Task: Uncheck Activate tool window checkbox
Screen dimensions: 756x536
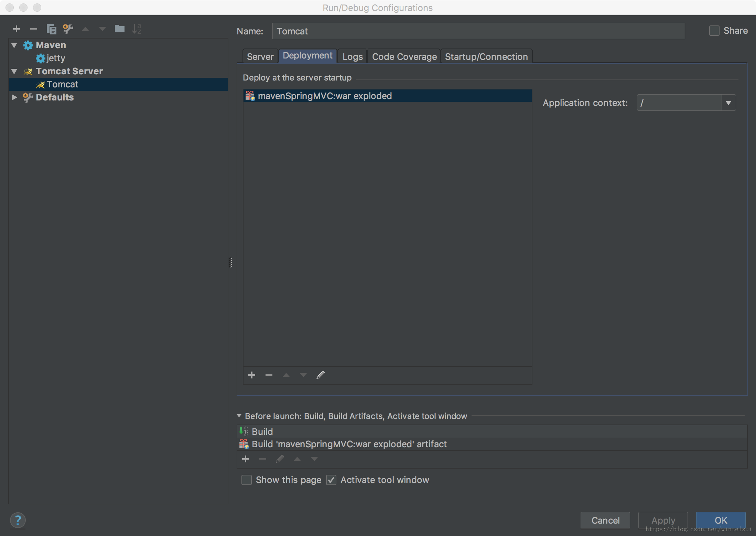Action: pos(331,480)
